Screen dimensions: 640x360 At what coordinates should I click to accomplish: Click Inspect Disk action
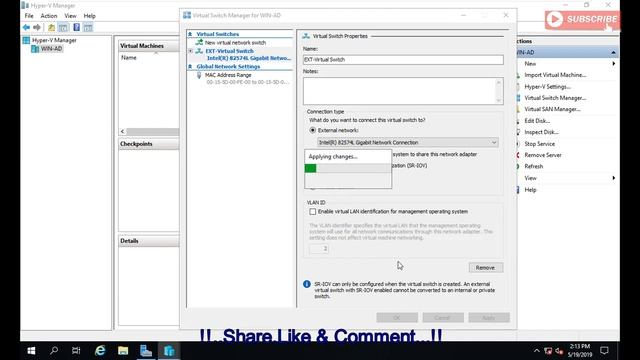pyautogui.click(x=541, y=132)
